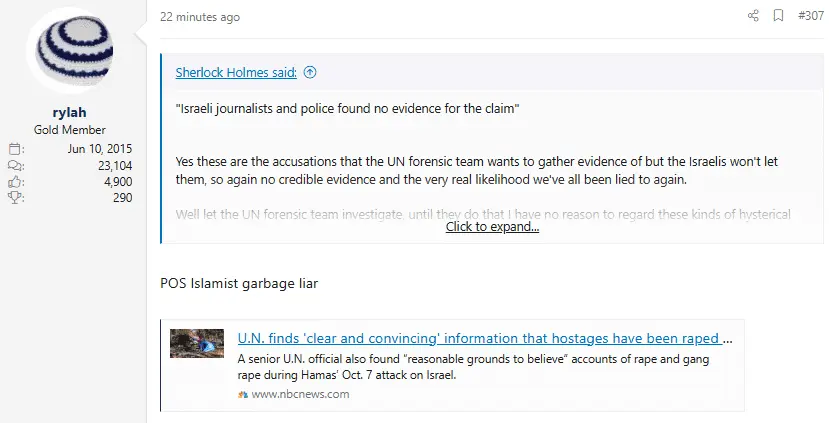The width and height of the screenshot is (829, 423).
Task: Expand the quote via Click to expand
Action: (492, 227)
